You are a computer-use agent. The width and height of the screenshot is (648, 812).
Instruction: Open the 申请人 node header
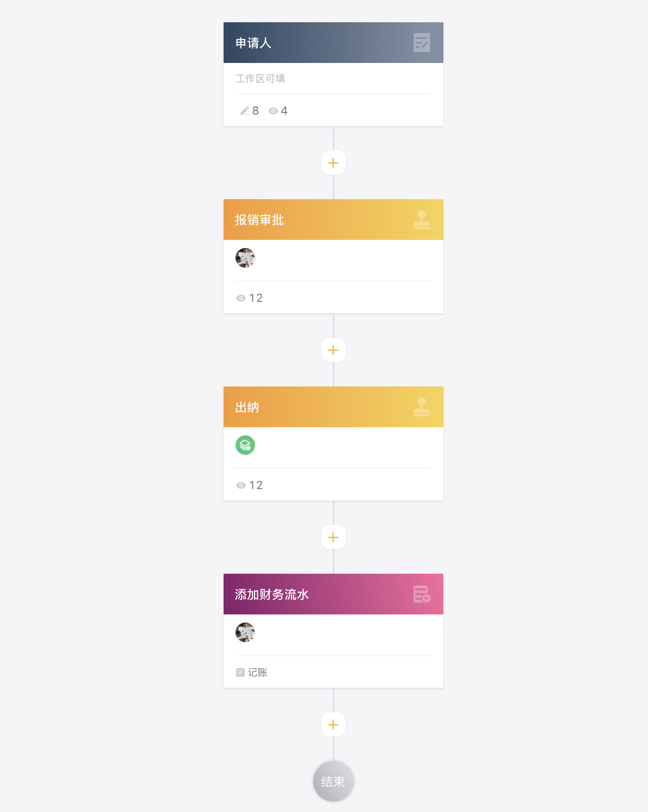tap(333, 43)
